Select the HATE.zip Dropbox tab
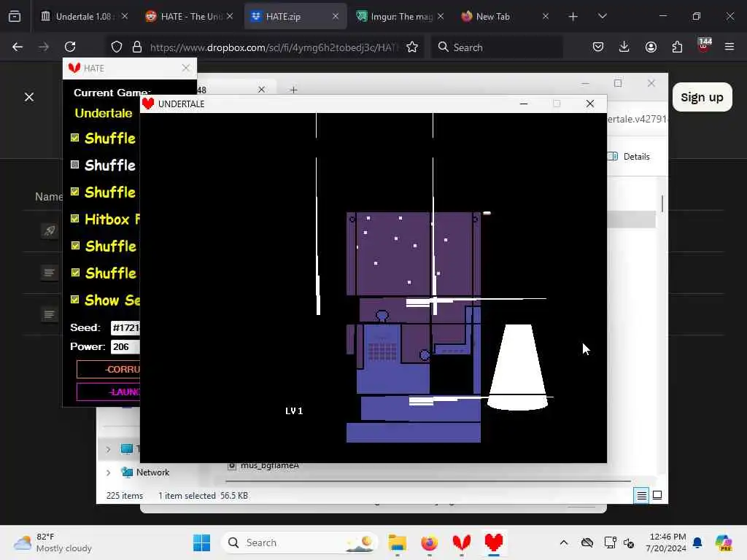Screen dimensions: 747x560 [x=295, y=16]
